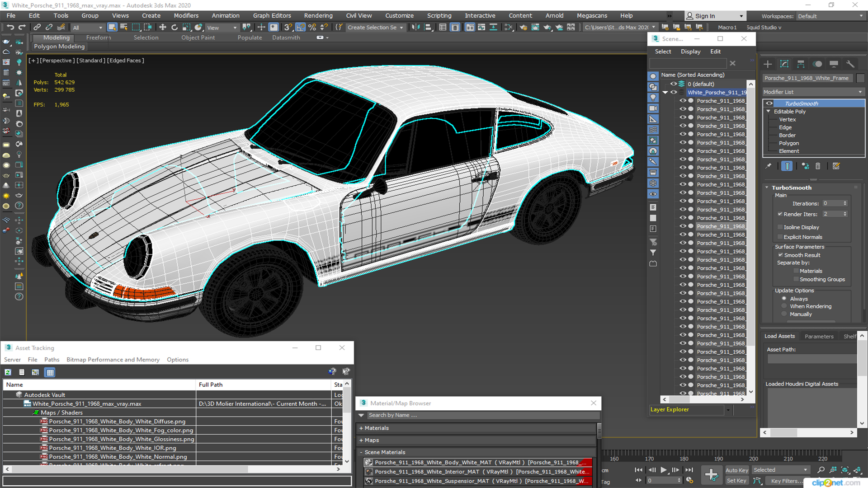Viewport: 868px width, 488px height.
Task: Click the trash icon to remove modifier
Action: [818, 166]
